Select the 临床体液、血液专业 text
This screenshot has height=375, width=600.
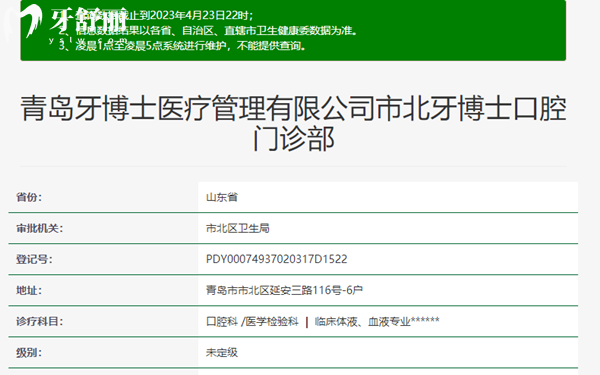click(363, 321)
